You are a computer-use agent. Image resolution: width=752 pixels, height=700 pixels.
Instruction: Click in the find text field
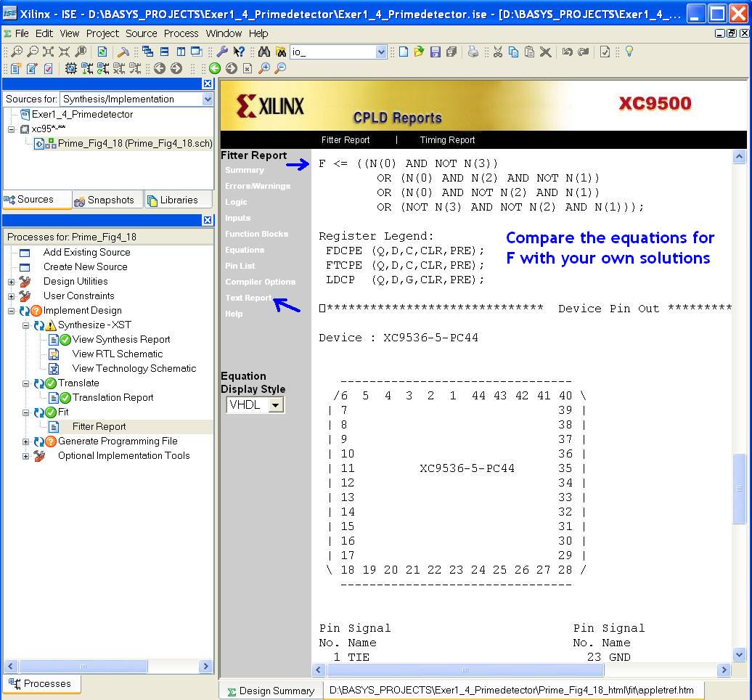[333, 52]
